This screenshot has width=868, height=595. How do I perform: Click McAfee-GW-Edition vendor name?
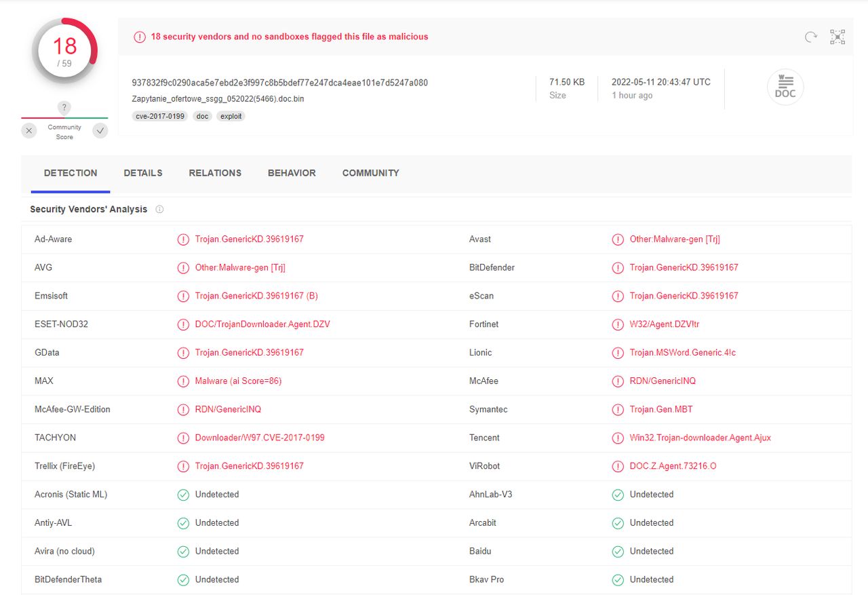coord(73,410)
